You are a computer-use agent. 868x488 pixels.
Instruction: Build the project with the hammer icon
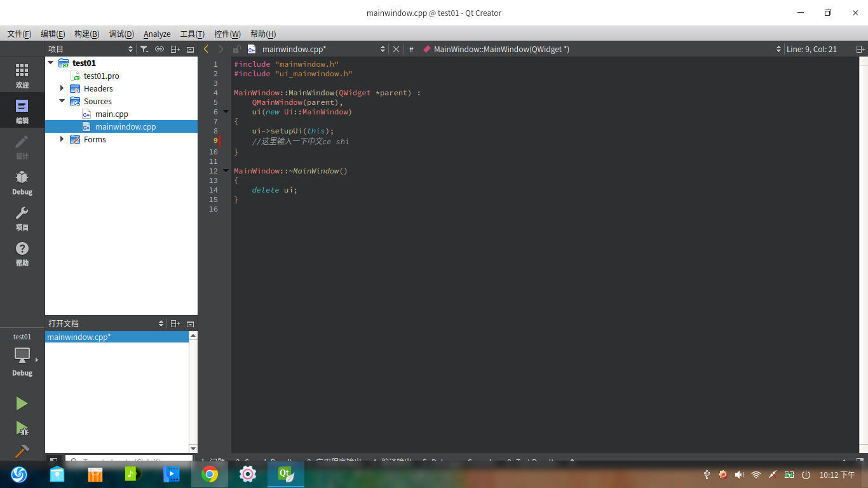pos(22,451)
